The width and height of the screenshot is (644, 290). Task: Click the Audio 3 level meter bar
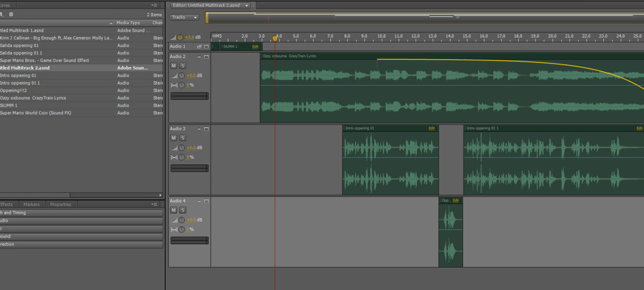[189, 168]
